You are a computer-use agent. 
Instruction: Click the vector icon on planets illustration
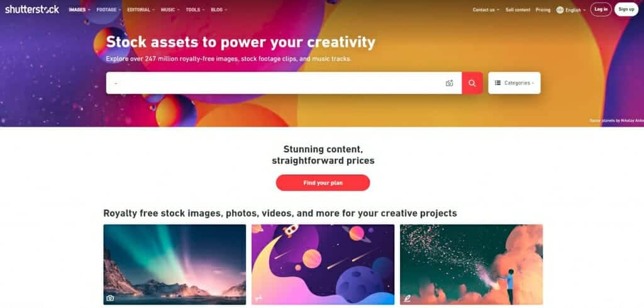coord(258,298)
